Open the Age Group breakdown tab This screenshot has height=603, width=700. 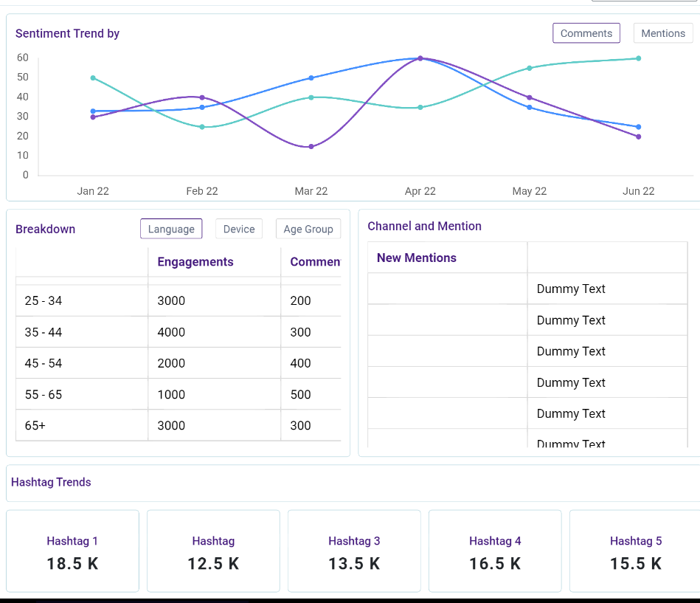point(308,229)
